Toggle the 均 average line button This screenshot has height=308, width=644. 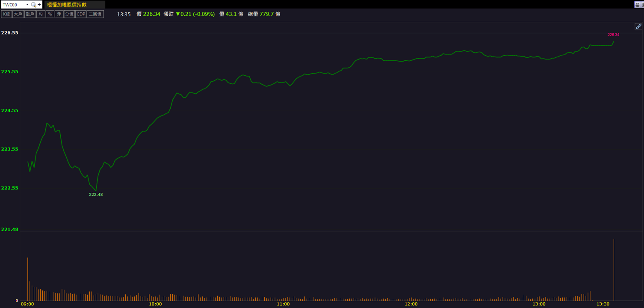41,14
